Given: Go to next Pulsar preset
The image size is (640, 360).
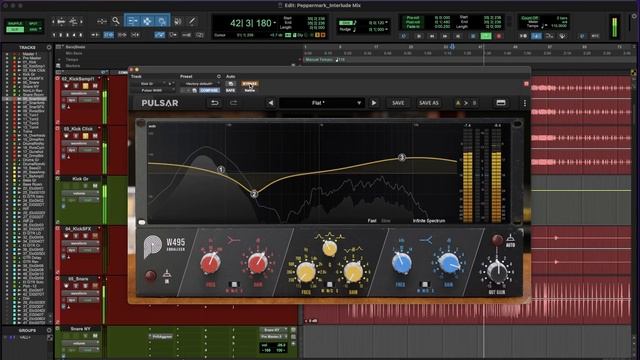Looking at the screenshot, I should (x=373, y=103).
